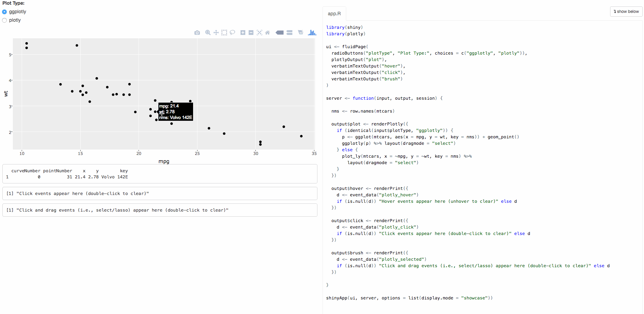
Task: Zoom in using the plus icon
Action: [x=243, y=33]
